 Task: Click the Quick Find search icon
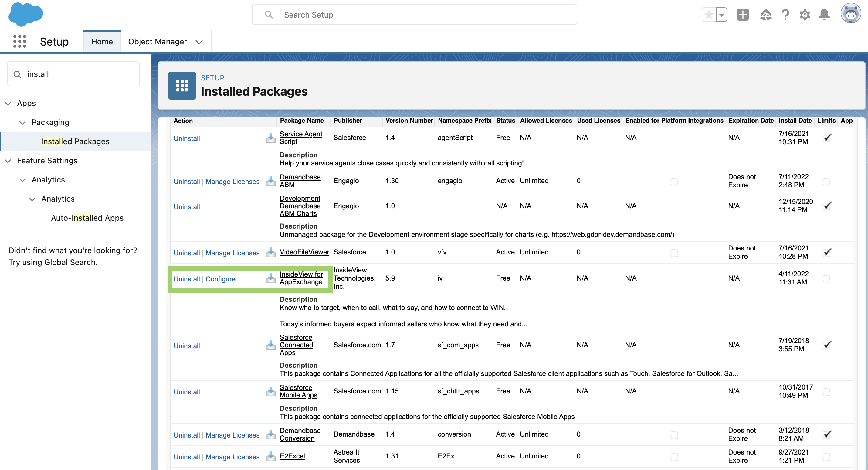coord(18,74)
